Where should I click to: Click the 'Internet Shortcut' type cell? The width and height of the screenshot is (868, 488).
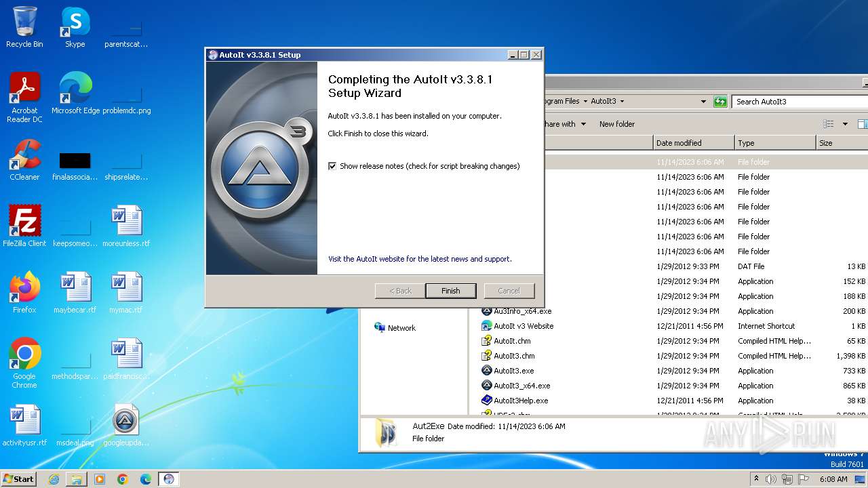tap(766, 326)
